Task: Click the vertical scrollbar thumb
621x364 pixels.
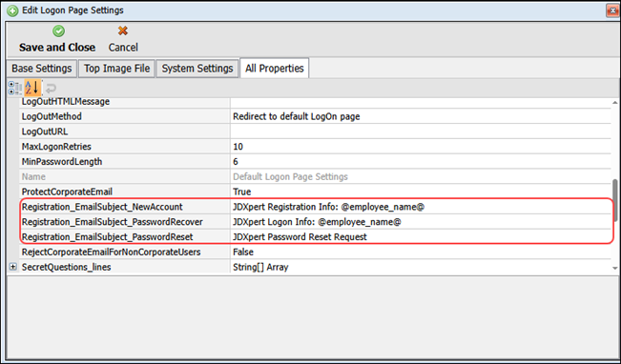Action: (615, 201)
